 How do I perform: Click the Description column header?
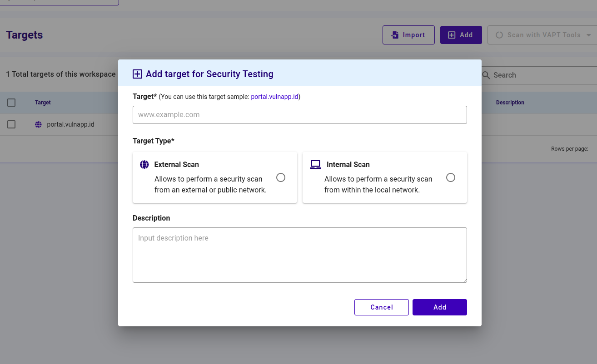coord(510,103)
